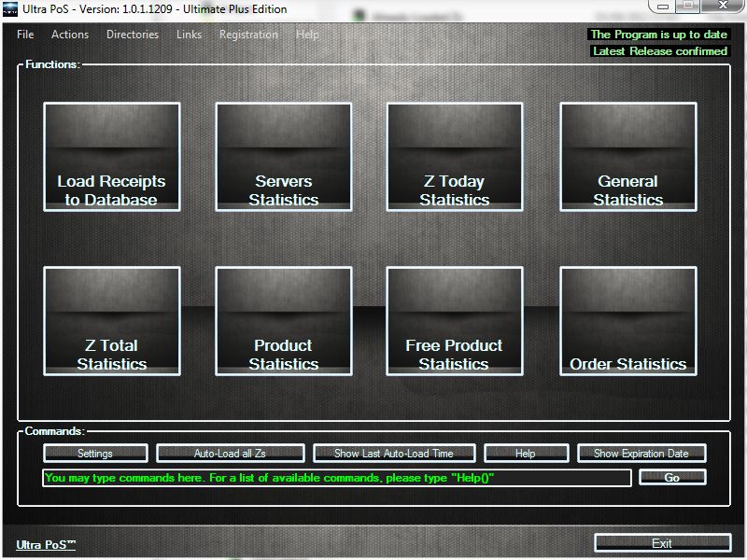Focus the command input field
The image size is (747, 560).
tap(337, 478)
